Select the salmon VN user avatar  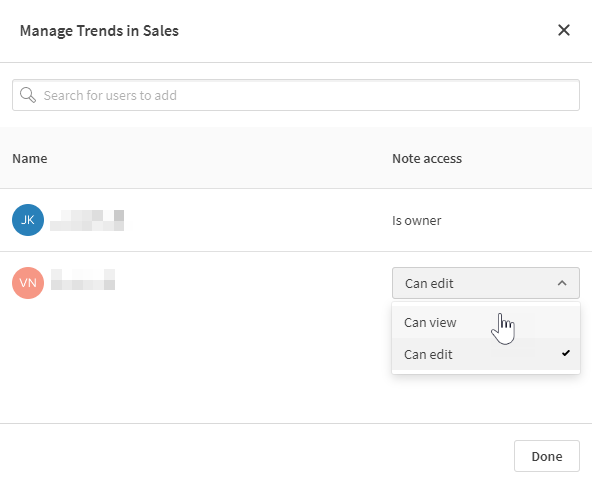[28, 283]
